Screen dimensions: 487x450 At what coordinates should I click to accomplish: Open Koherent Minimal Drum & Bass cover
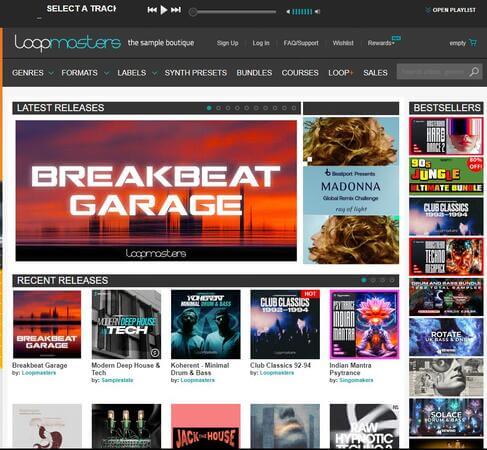(206, 324)
